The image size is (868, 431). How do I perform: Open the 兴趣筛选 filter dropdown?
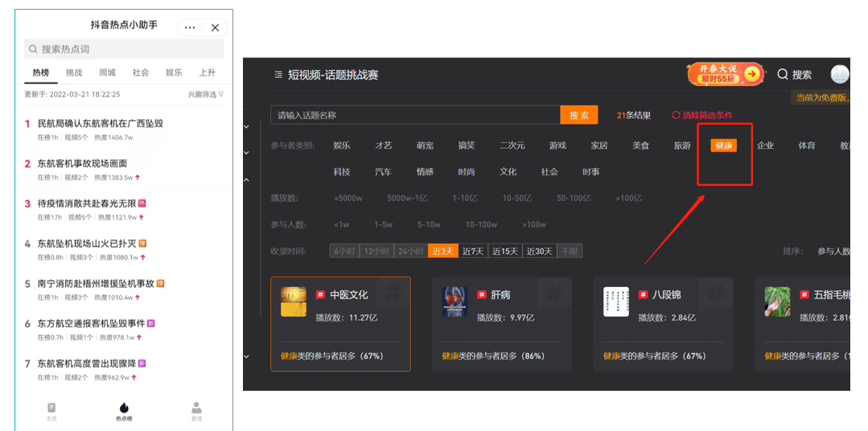pyautogui.click(x=206, y=94)
